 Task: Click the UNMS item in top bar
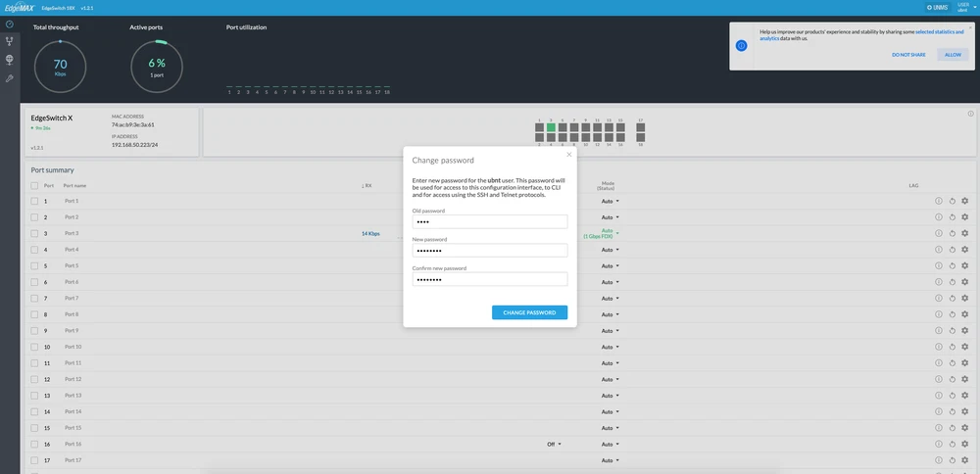(937, 7)
